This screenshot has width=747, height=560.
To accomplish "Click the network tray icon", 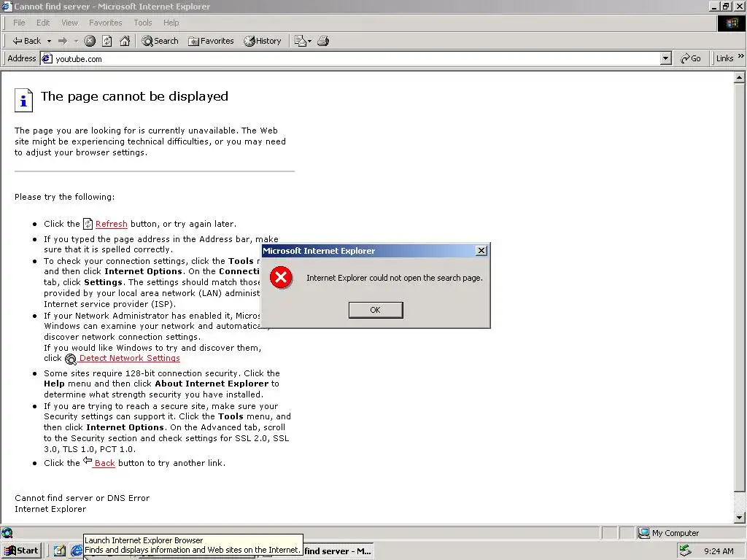I will tap(685, 551).
